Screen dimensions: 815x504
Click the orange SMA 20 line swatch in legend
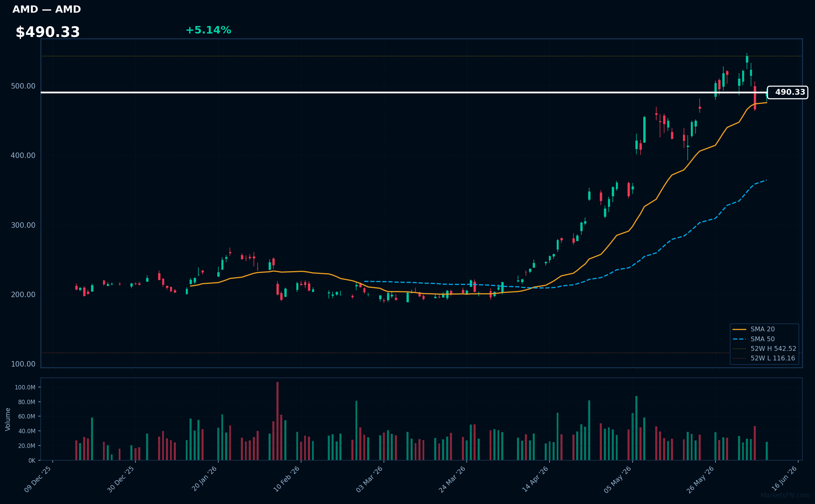tap(739, 329)
